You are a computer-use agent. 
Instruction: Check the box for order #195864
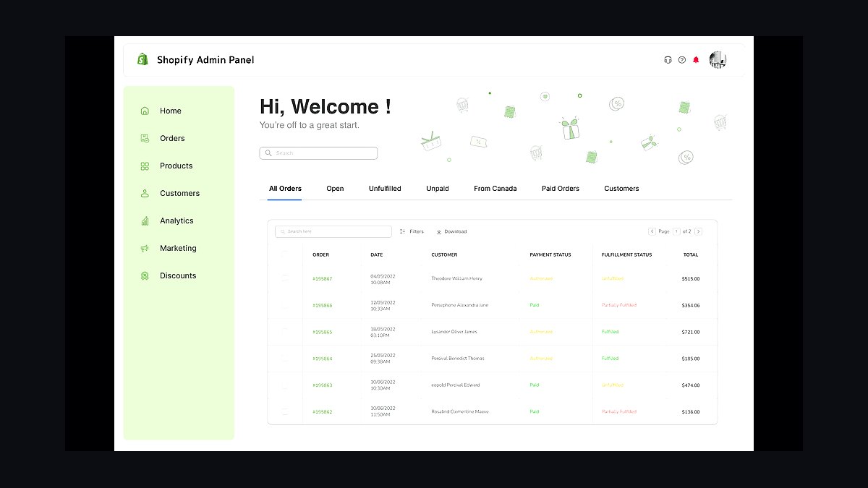coord(285,359)
